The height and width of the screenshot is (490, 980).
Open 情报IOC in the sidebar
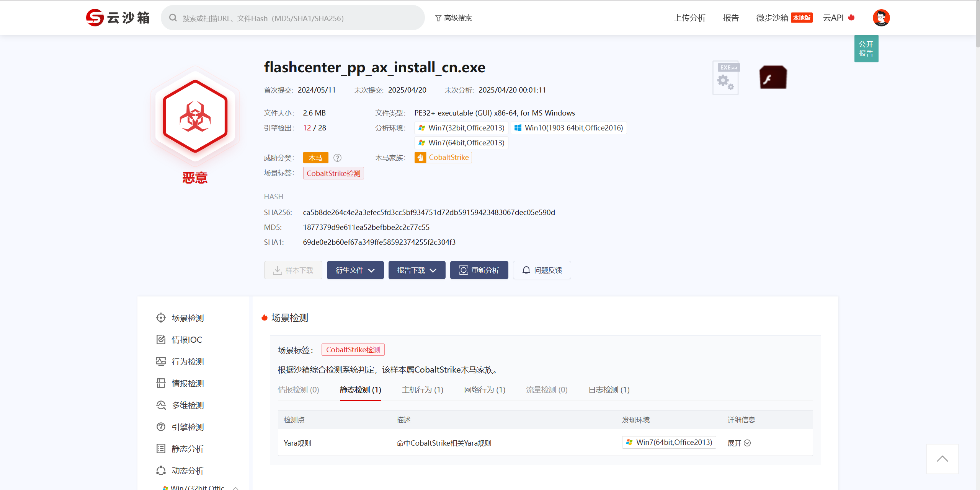(179, 340)
